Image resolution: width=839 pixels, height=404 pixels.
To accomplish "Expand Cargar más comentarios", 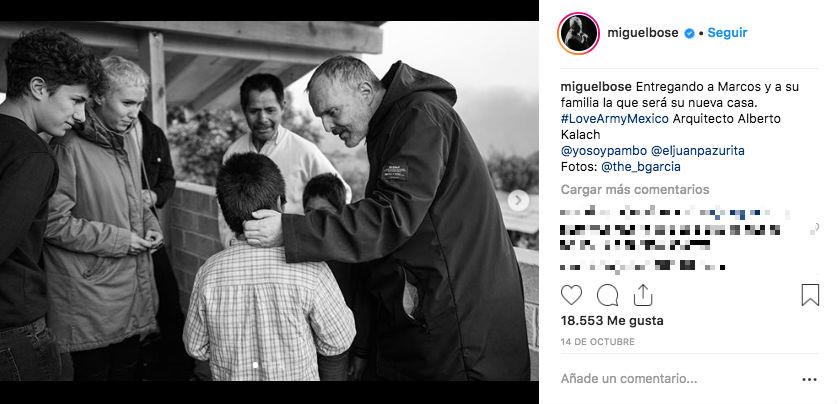I will [635, 189].
